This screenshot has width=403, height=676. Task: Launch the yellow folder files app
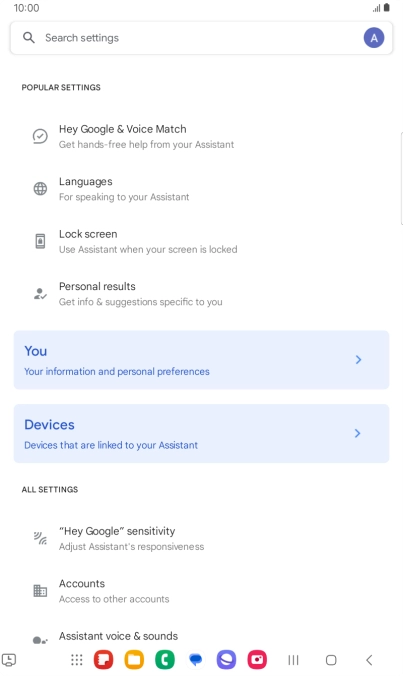coord(134,660)
